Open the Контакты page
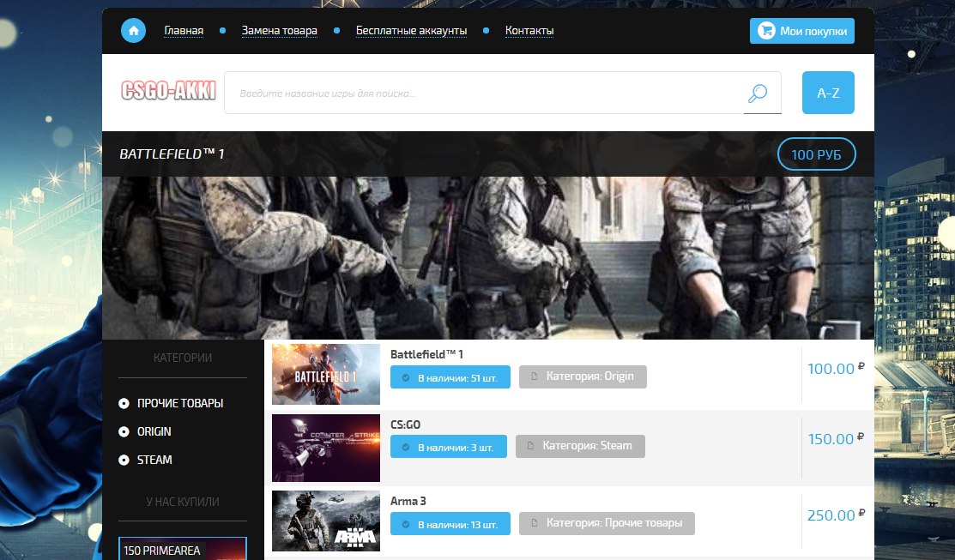 coord(529,30)
